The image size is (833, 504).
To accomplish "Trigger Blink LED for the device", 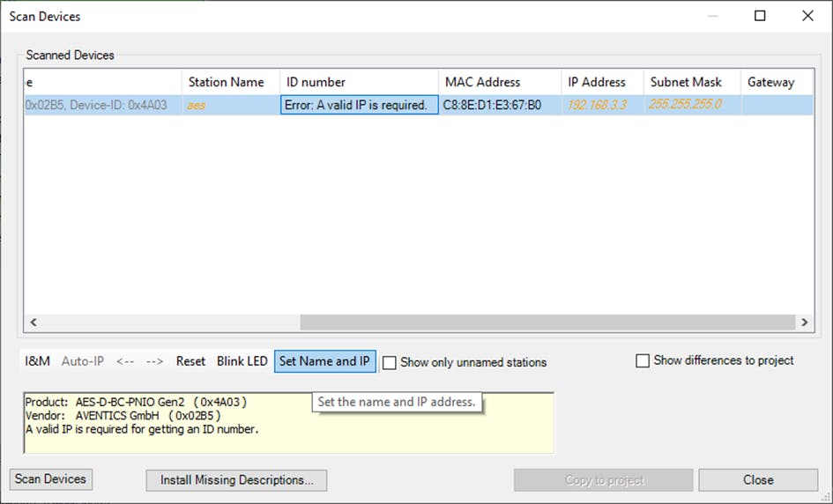I will pos(242,361).
